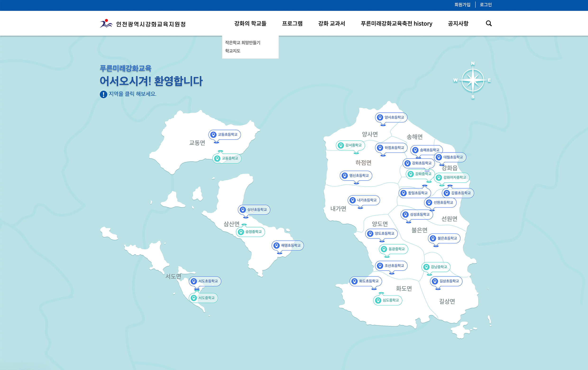This screenshot has width=588, height=370.
Task: Click 양도초등학교 map pin icon
Action: (370, 234)
